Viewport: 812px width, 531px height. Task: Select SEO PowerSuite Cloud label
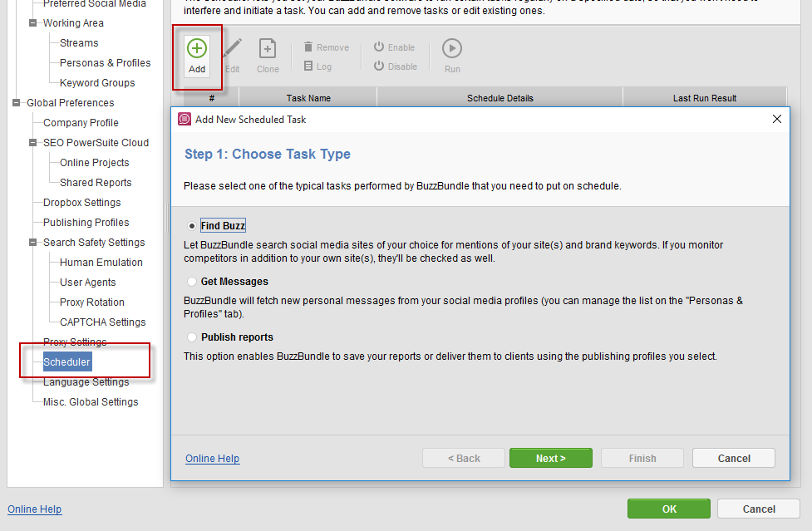96,143
